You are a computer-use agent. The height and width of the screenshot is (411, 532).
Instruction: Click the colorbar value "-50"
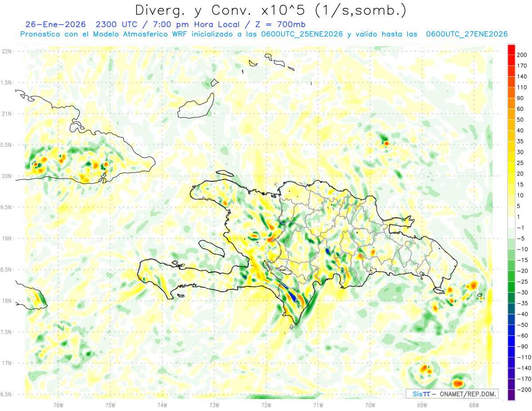tap(523, 325)
